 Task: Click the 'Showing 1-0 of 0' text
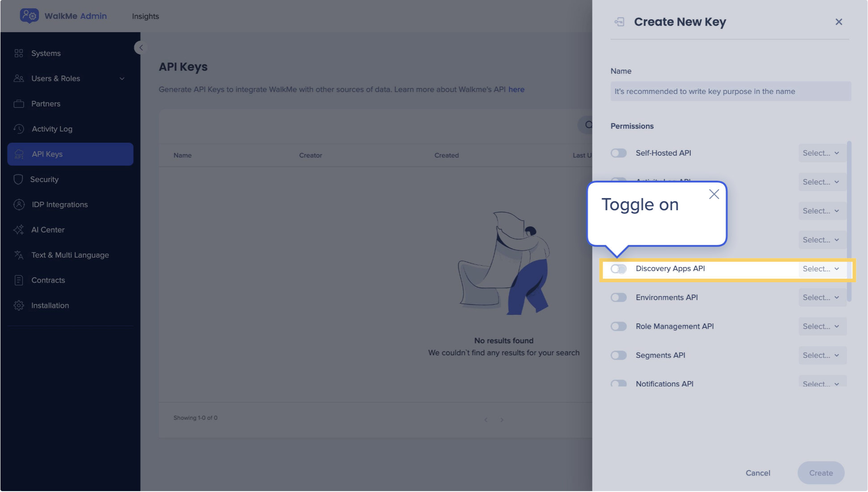coord(196,418)
